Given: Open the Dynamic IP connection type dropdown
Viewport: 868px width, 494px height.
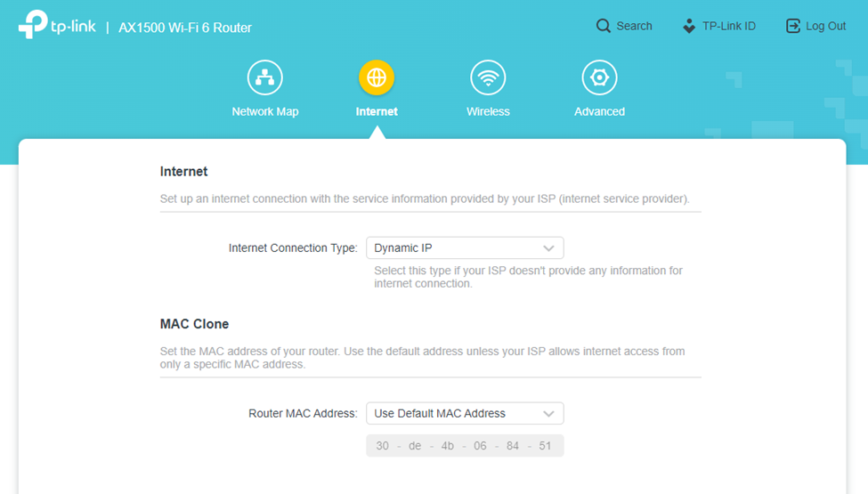Looking at the screenshot, I should pos(454,247).
